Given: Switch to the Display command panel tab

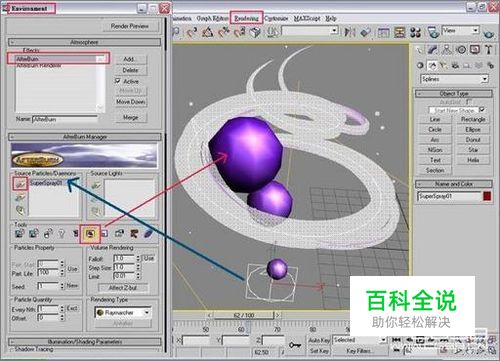Looking at the screenshot, I should click(475, 50).
